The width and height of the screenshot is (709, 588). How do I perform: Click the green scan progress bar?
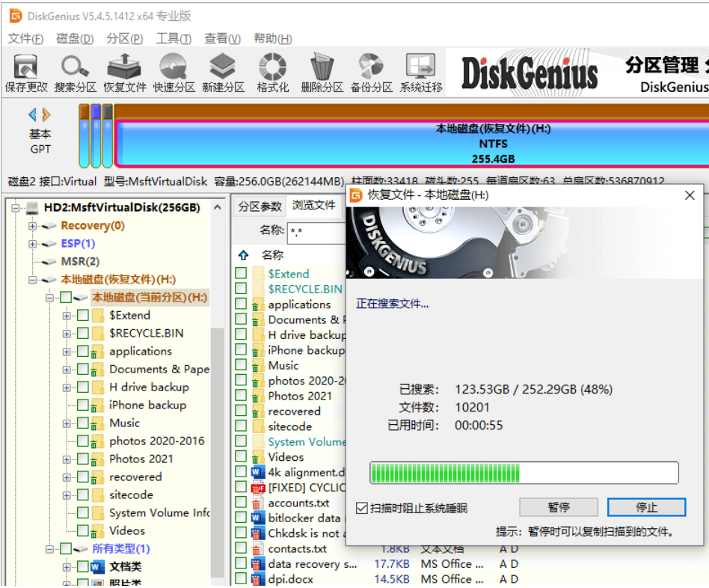coord(524,473)
